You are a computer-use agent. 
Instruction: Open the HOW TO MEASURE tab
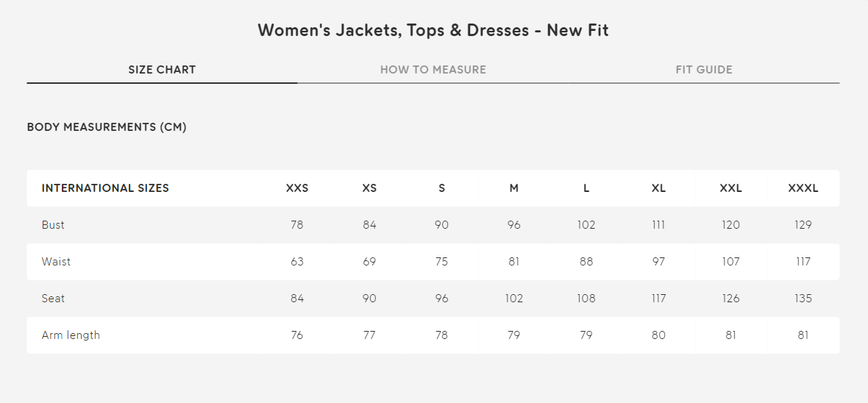[433, 70]
